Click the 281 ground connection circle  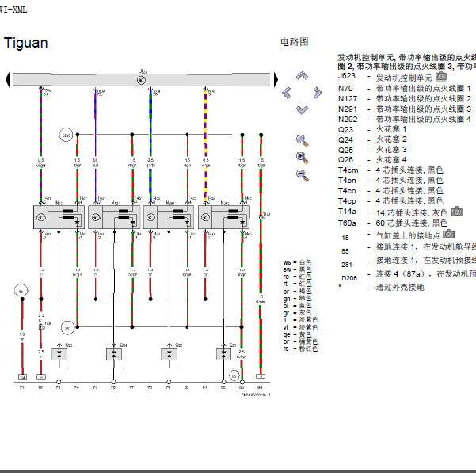coord(67,328)
